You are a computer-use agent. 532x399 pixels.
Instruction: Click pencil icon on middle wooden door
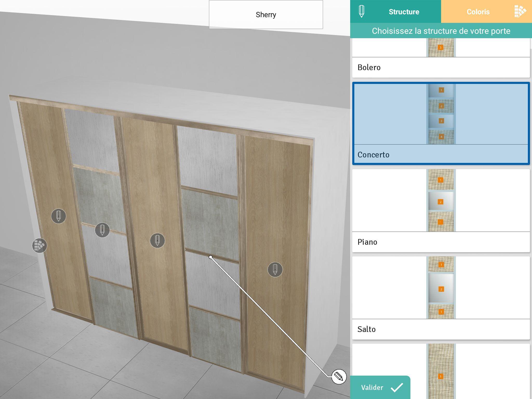157,240
